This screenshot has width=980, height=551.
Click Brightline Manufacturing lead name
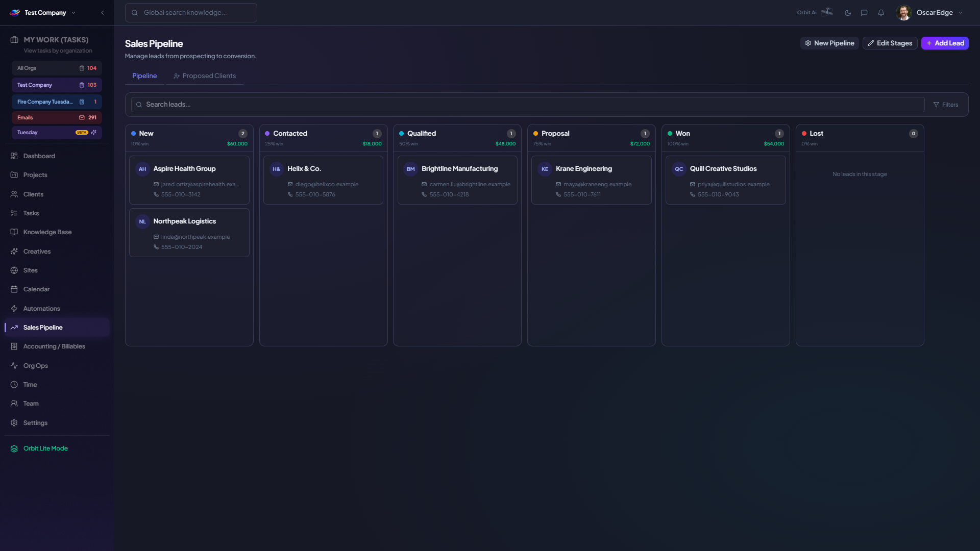pos(459,169)
